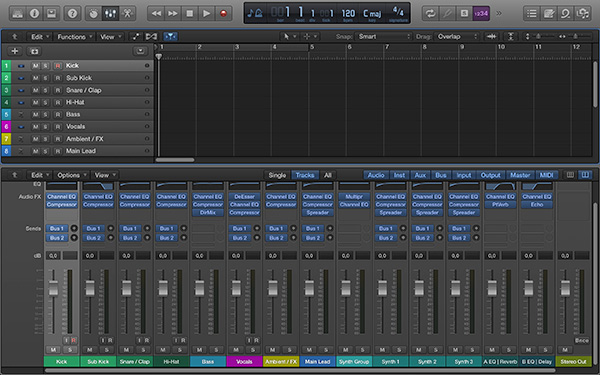600x375 pixels.
Task: Toggle Cycle mode icon
Action: pyautogui.click(x=430, y=14)
